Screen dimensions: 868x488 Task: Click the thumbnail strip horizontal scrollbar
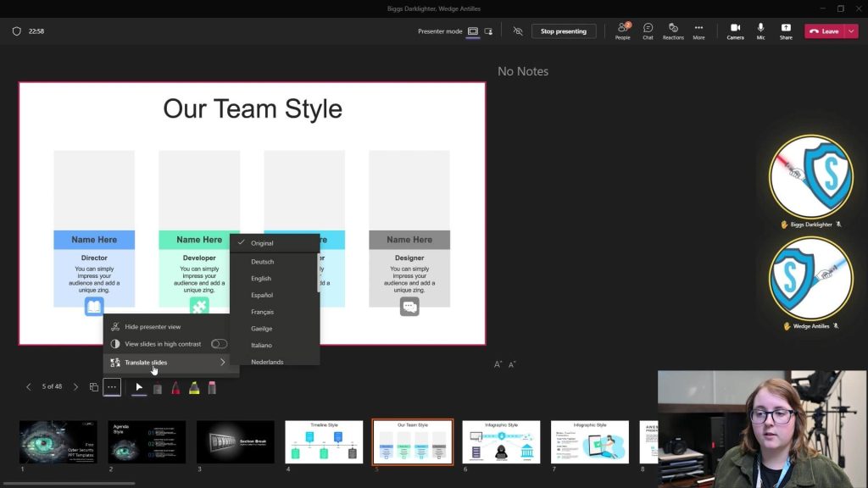pos(70,484)
